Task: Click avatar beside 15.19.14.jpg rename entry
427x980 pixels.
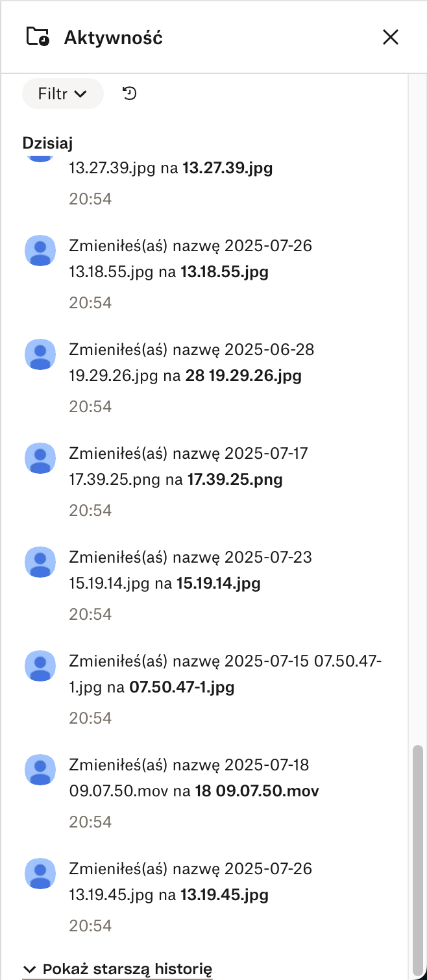Action: [x=40, y=562]
